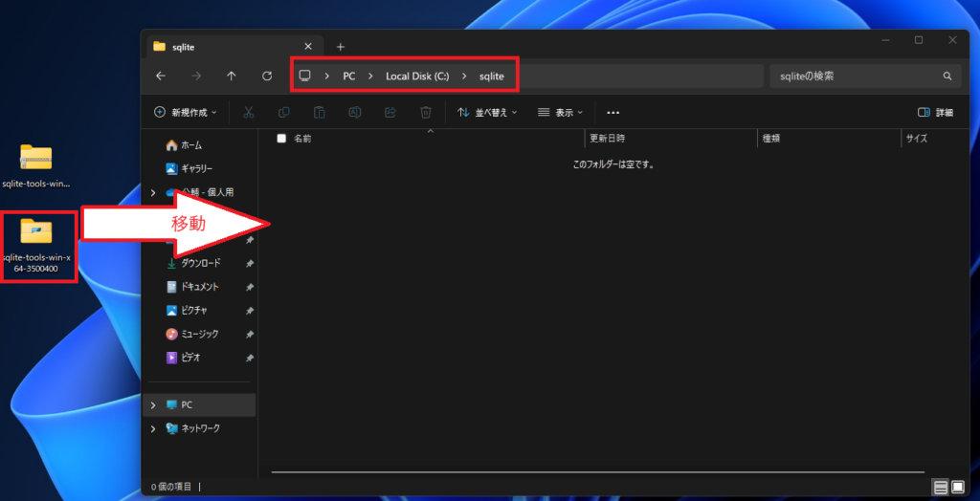This screenshot has height=501, width=980.
Task: Toggle the select-all checkbox beside 名前
Action: click(281, 139)
